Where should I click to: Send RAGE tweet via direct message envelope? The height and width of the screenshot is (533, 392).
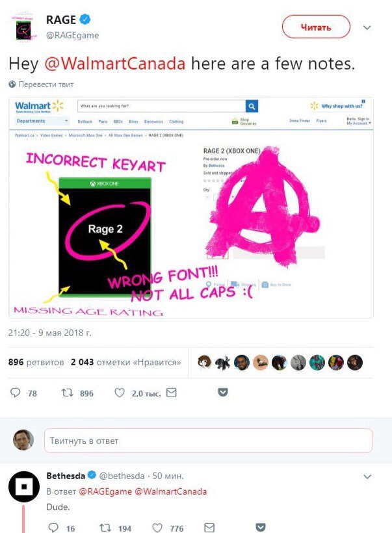pyautogui.click(x=172, y=393)
